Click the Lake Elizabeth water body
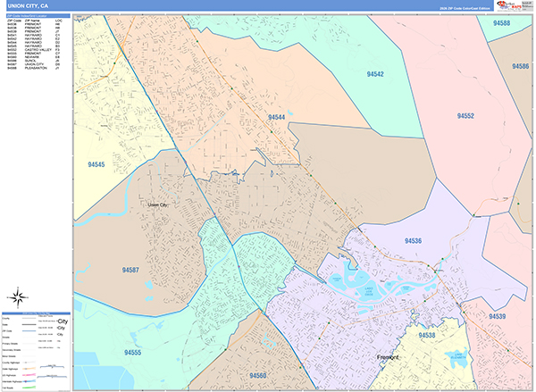This screenshot has width=536, height=392. [457, 359]
